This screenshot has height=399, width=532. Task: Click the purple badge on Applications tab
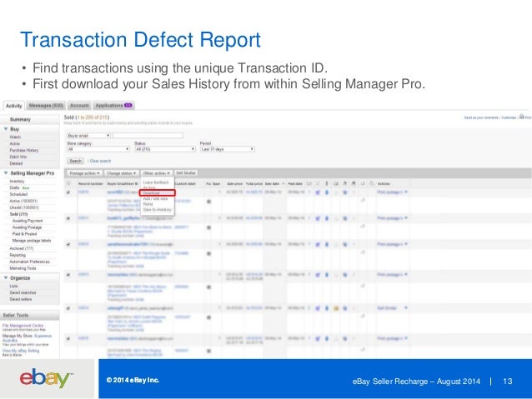(x=128, y=106)
